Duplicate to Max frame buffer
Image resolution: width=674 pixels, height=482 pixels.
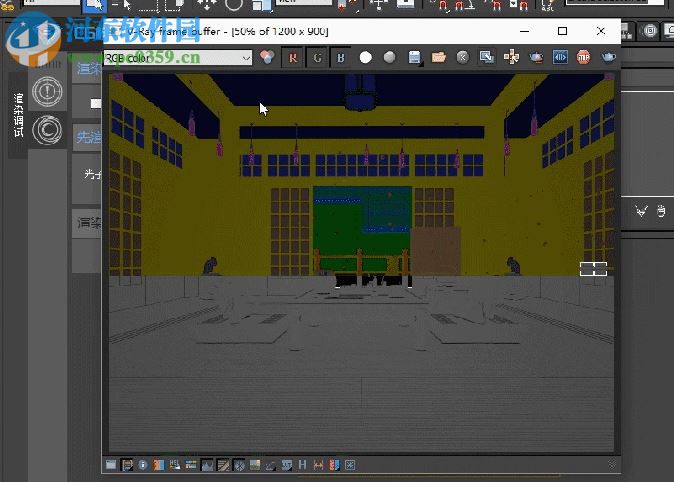[x=487, y=57]
